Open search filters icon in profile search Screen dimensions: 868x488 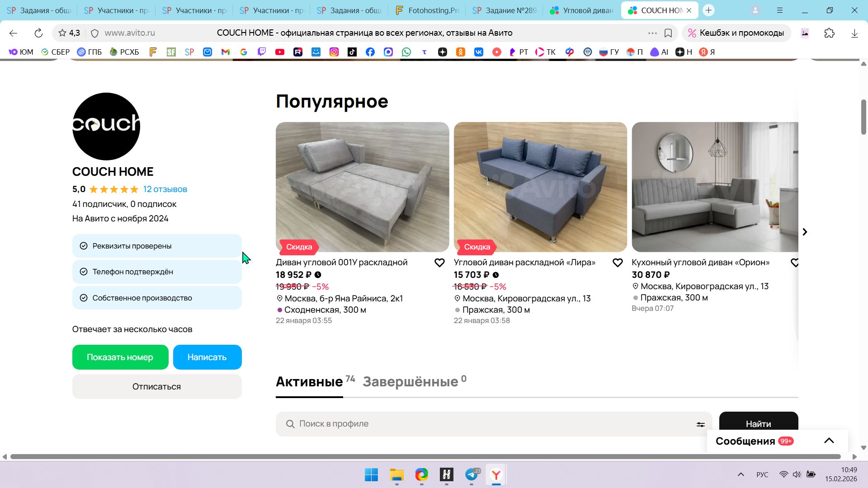(700, 424)
